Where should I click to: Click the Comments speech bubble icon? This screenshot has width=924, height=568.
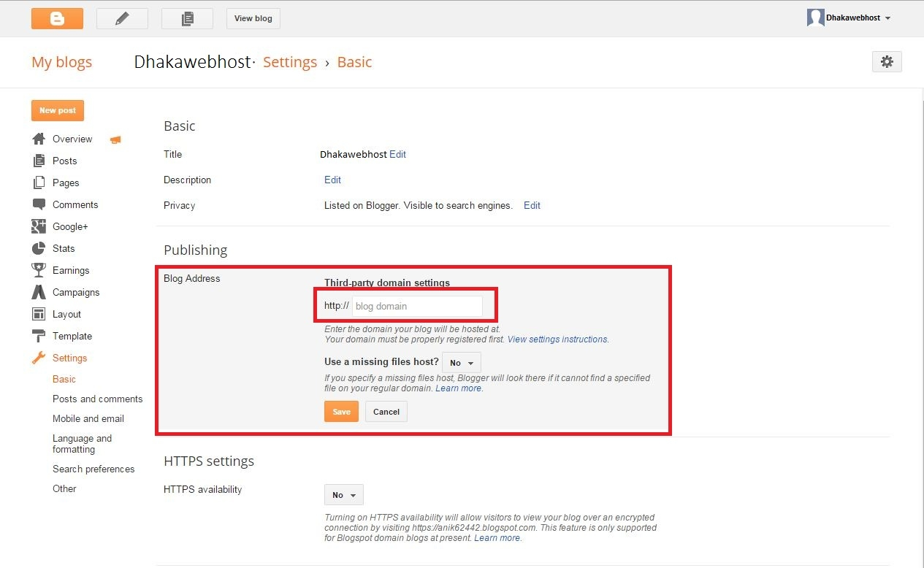tap(39, 204)
